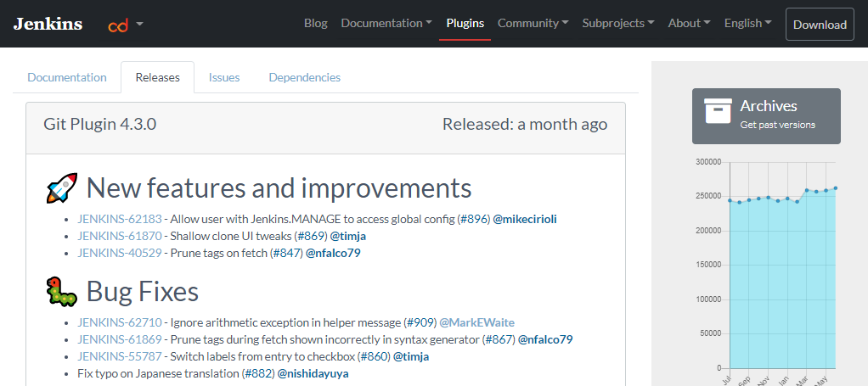Visit @timja profile on Shallow clone line
This screenshot has height=386, width=868.
click(347, 236)
